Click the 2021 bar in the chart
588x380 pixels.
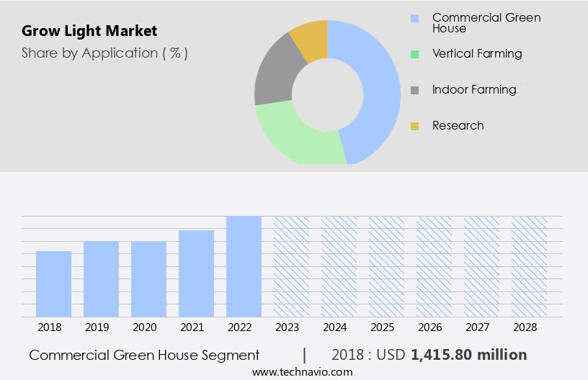(196, 273)
